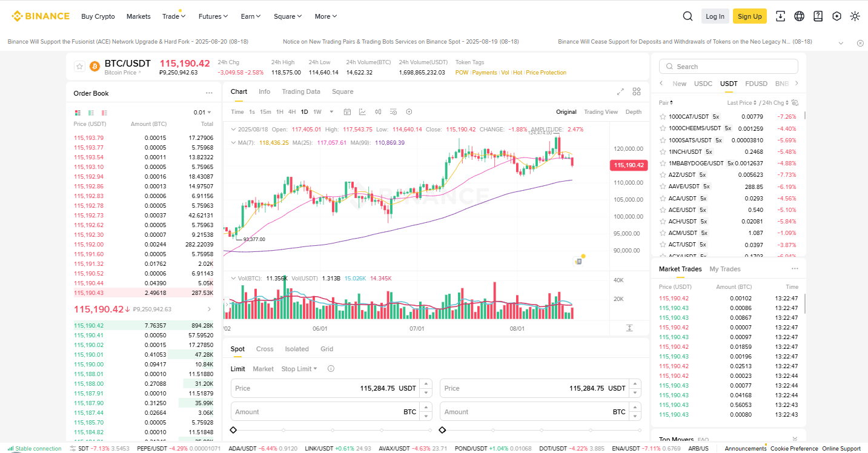
Task: Select the 1W chart interval
Action: point(317,112)
